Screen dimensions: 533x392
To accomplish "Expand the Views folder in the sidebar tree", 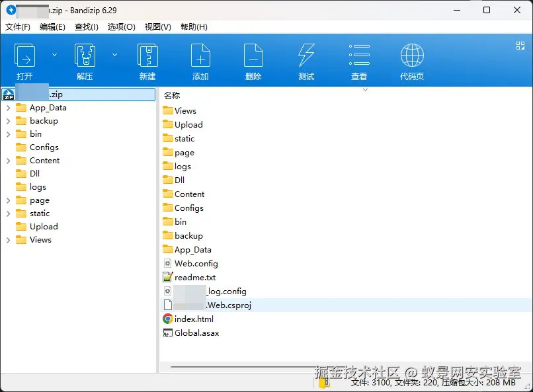I will click(x=7, y=239).
